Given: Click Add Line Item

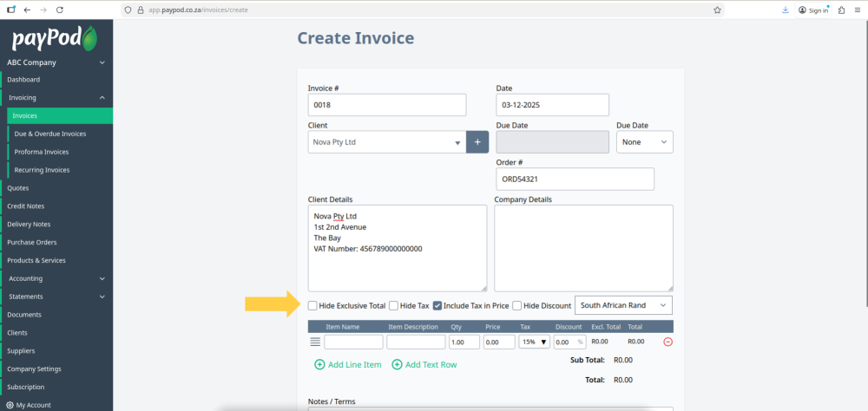Looking at the screenshot, I should coord(348,364).
